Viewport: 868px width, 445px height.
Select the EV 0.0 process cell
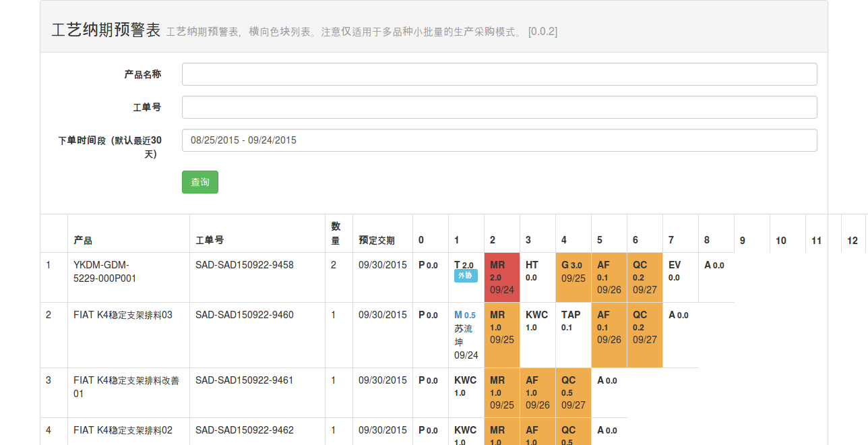point(675,270)
